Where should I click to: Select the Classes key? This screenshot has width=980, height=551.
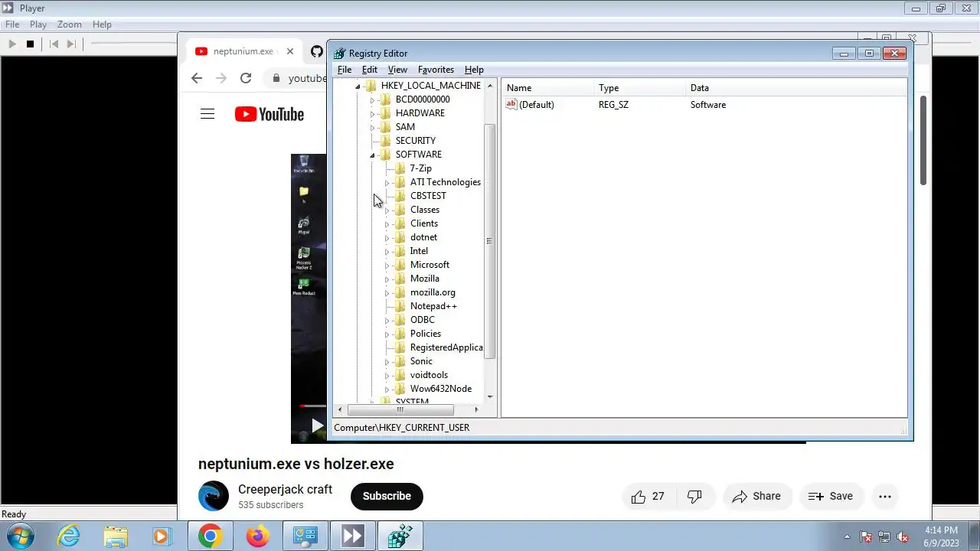pos(425,210)
